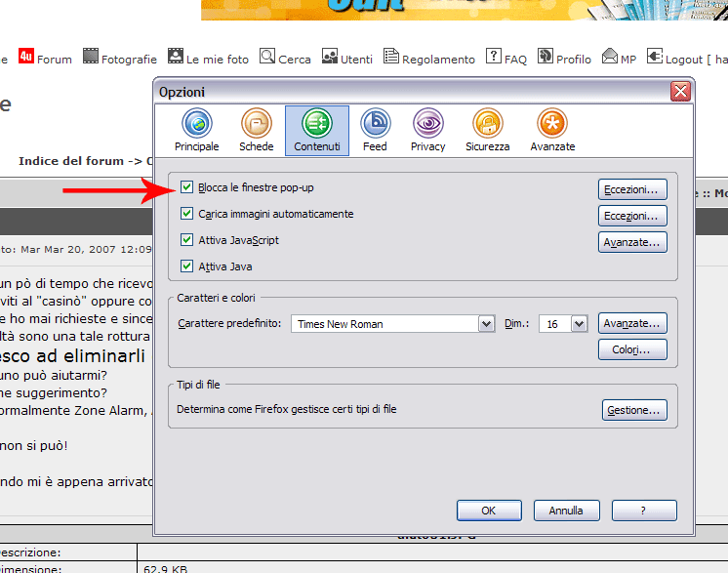Viewport: 728px width, 573px height.
Task: Click the Gestione... file types button
Action: (634, 410)
